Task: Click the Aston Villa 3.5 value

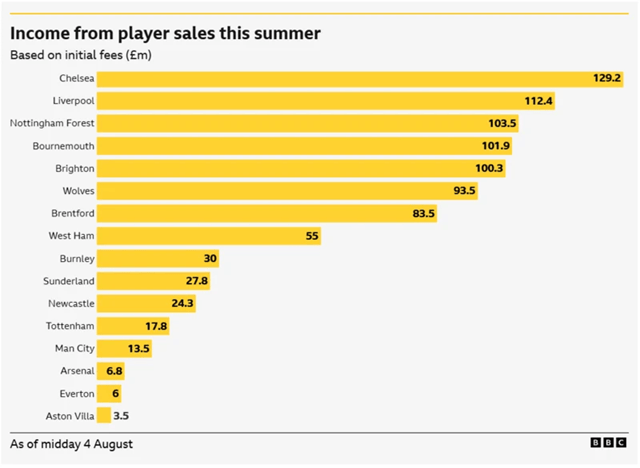Action: [x=121, y=416]
